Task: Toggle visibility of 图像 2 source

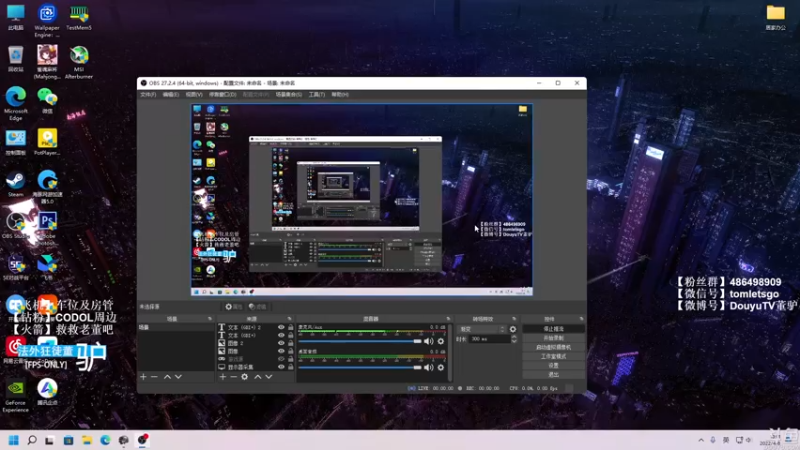Action: pyautogui.click(x=281, y=343)
